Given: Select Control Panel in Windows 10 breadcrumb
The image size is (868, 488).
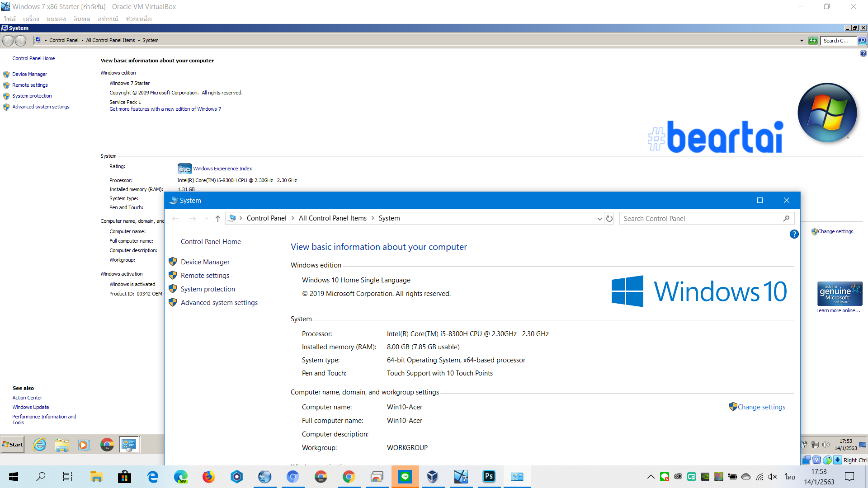Looking at the screenshot, I should pyautogui.click(x=266, y=218).
